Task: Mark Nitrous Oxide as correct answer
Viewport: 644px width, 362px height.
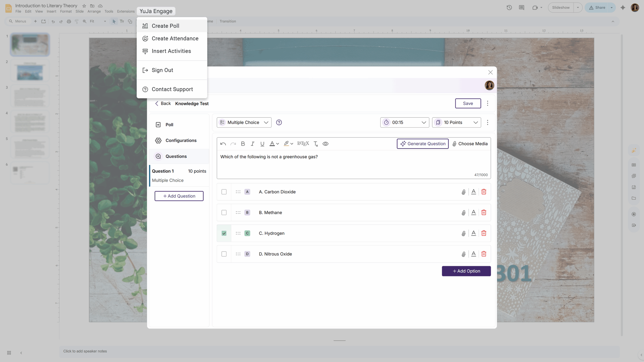Action: click(x=224, y=254)
